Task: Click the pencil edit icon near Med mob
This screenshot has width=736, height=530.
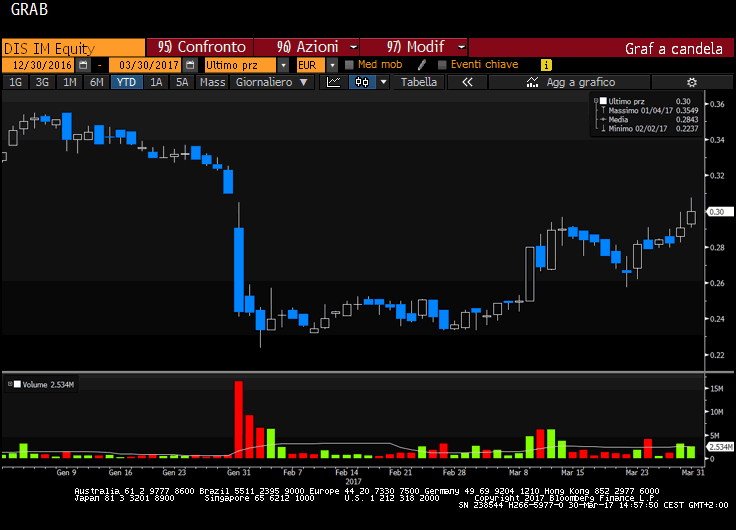Action: pos(422,65)
